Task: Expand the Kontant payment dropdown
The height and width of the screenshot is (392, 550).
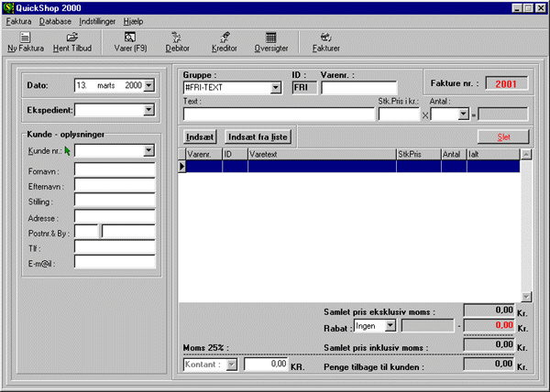Action: 231,365
